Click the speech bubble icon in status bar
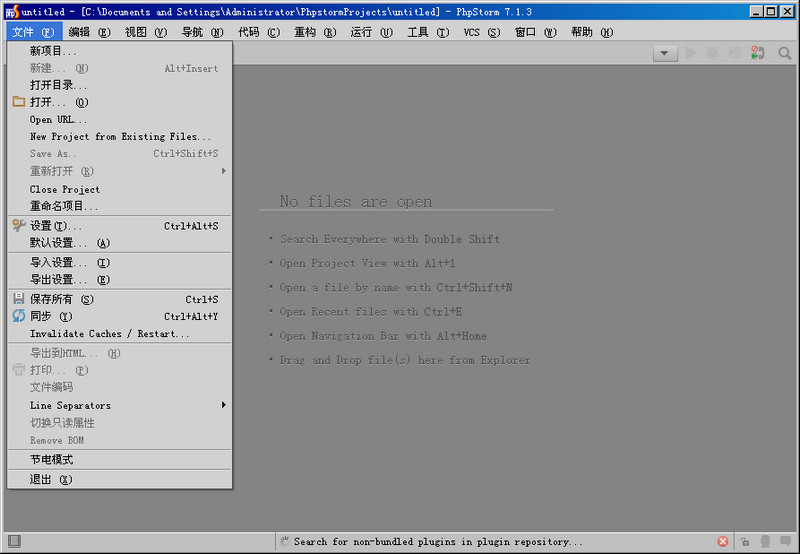 786,541
